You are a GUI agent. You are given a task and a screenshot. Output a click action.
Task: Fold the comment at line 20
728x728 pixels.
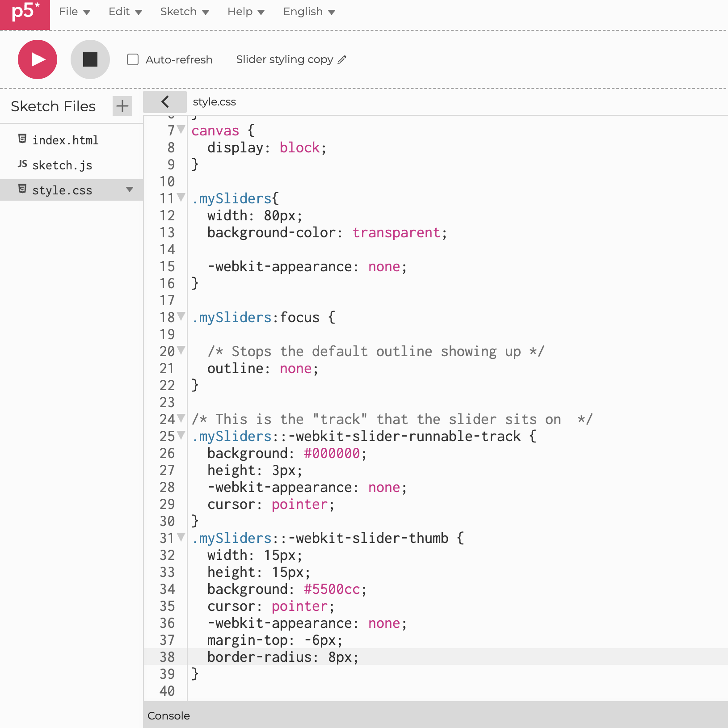tap(181, 350)
